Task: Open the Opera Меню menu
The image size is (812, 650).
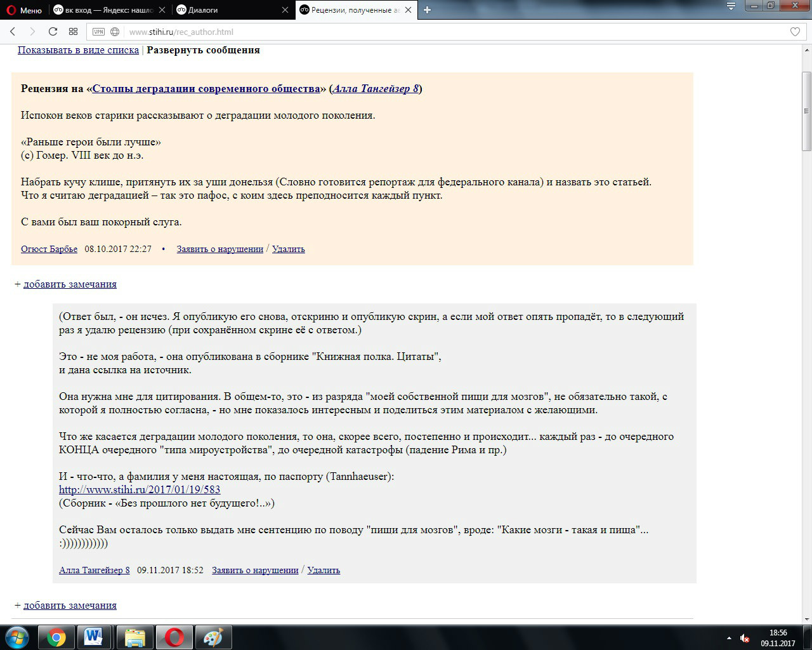Action: coord(24,10)
